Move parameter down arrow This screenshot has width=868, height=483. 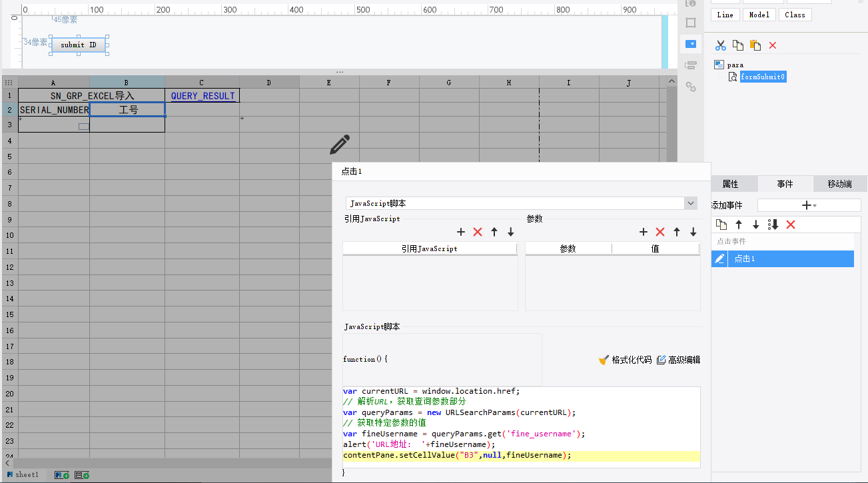[x=693, y=232]
